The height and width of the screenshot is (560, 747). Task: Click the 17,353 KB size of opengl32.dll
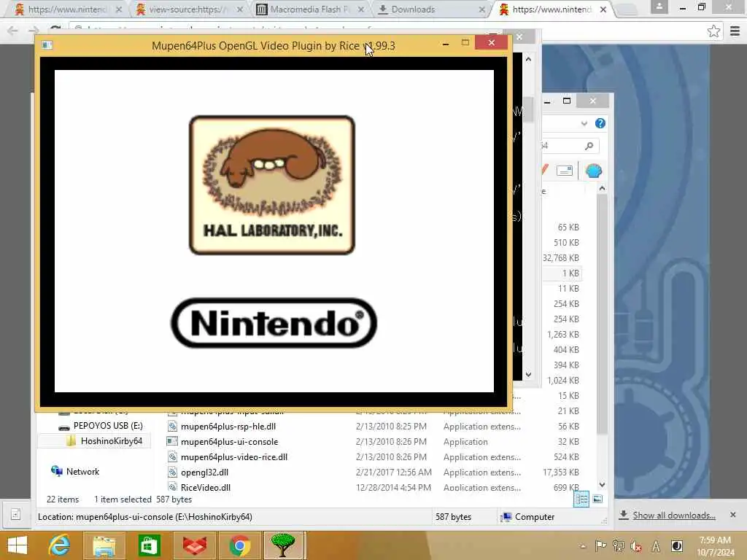pos(561,472)
